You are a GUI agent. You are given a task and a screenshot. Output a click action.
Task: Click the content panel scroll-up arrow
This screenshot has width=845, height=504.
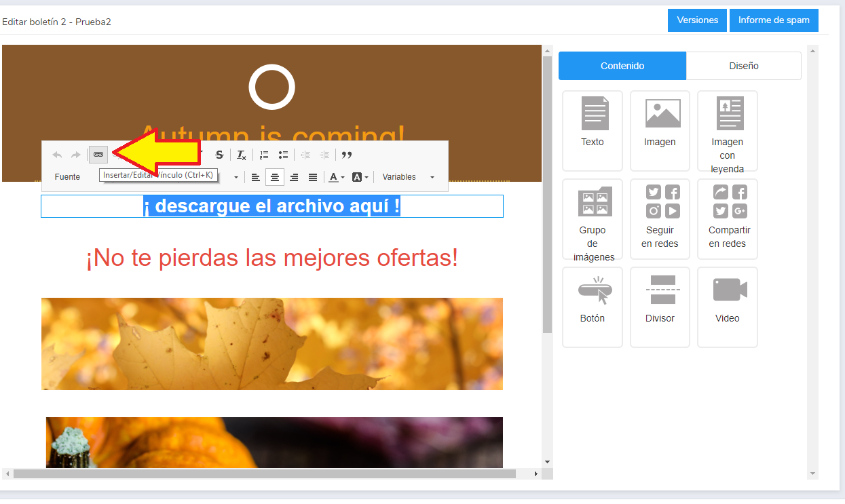click(813, 50)
